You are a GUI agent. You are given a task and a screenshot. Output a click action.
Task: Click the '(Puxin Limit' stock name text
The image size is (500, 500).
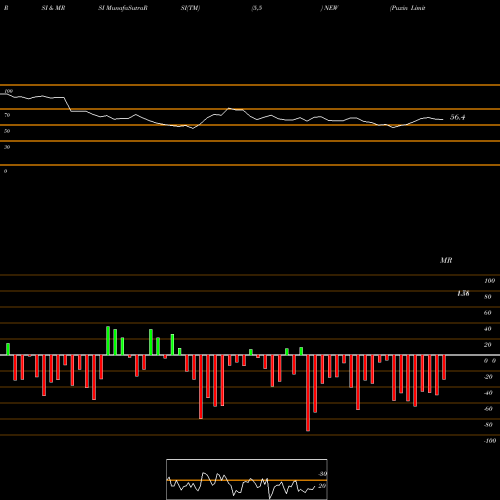tap(407, 8)
